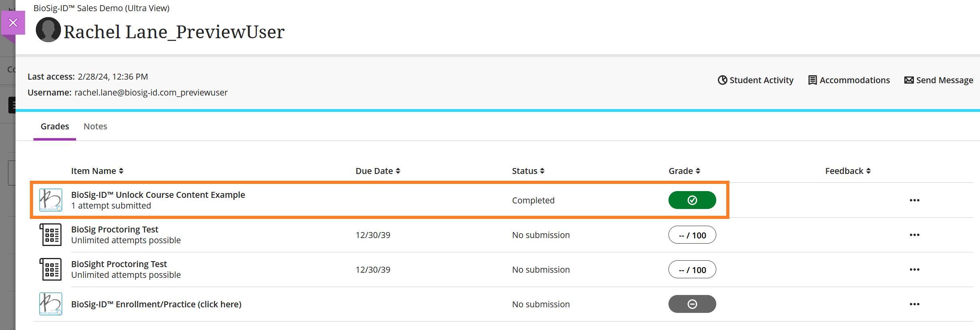Select the Grades tab

[x=55, y=126]
